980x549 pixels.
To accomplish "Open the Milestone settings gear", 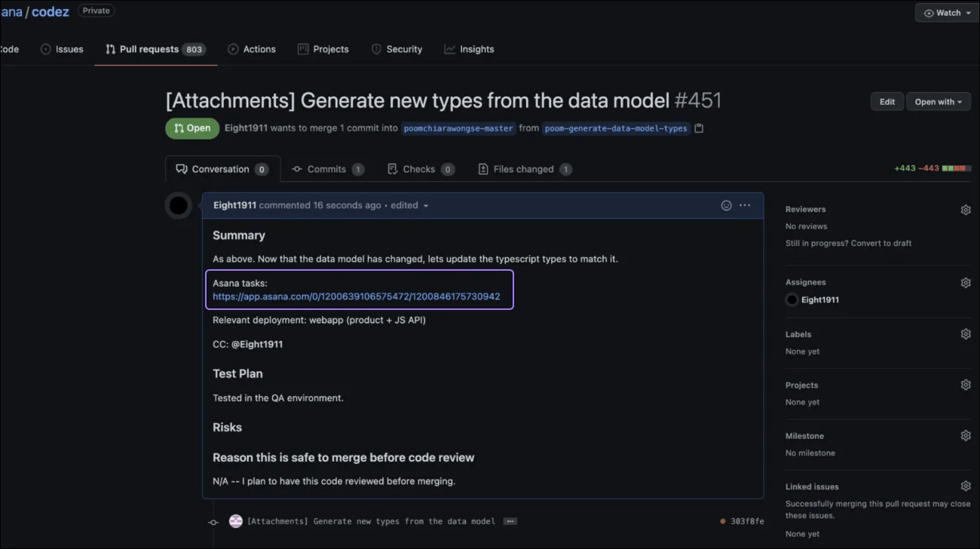I will click(966, 434).
